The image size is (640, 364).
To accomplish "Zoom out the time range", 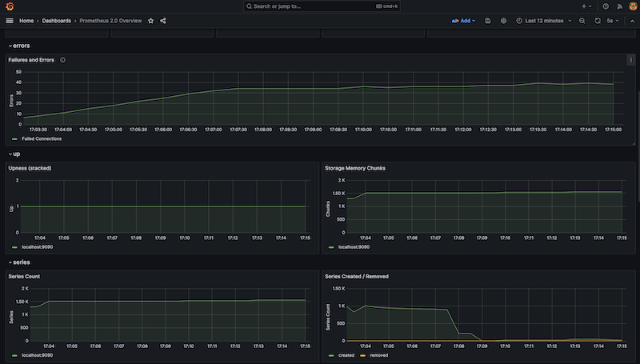I will tap(582, 21).
